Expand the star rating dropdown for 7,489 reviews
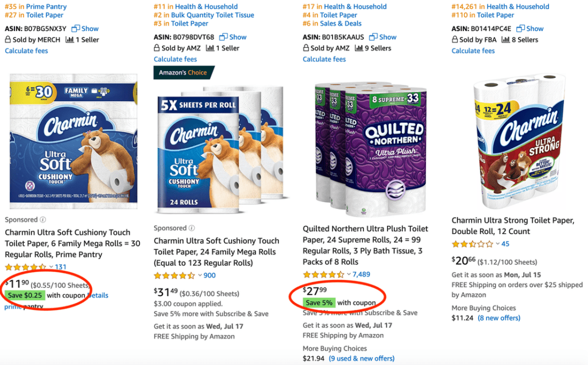The width and height of the screenshot is (588, 365). [349, 274]
